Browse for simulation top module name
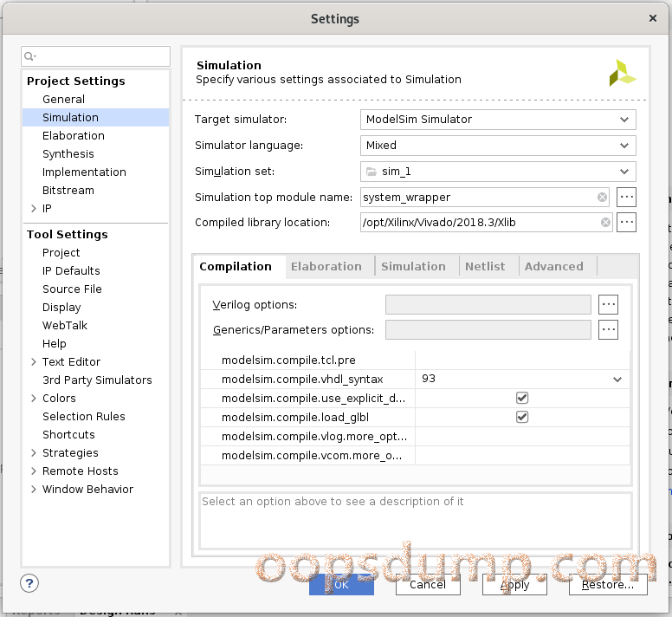This screenshot has height=617, width=672. [626, 198]
